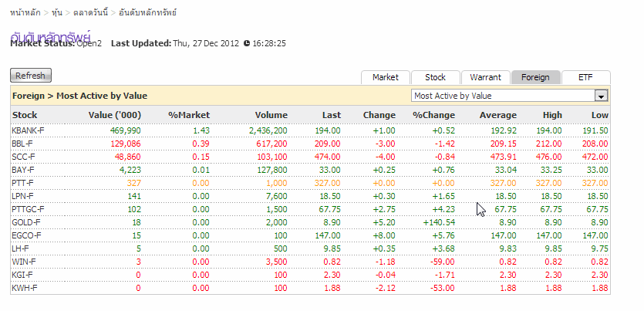Viewport: 644px width, 311px height.
Task: Open the Warrant tab
Action: (x=485, y=77)
